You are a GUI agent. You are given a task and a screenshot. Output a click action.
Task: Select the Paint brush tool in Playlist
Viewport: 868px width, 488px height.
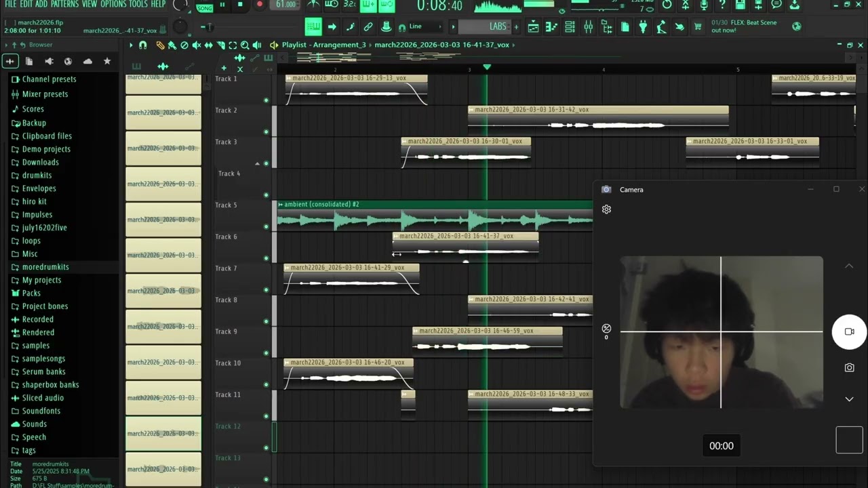pos(172,45)
